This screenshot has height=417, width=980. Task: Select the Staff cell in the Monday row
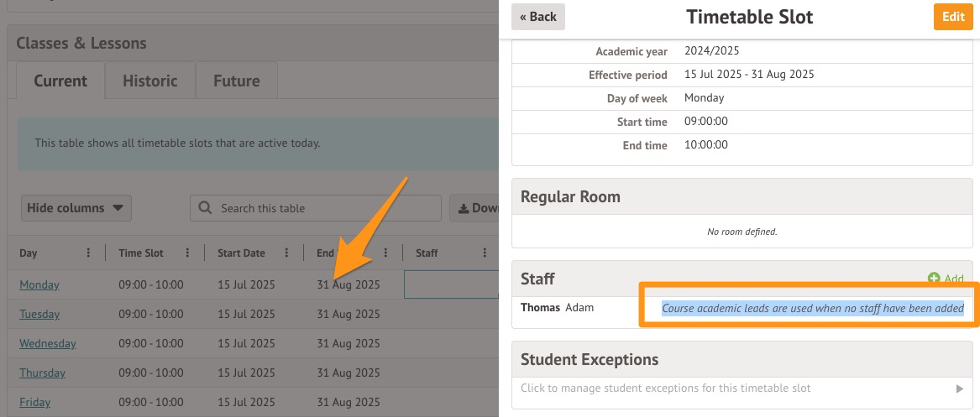click(451, 284)
